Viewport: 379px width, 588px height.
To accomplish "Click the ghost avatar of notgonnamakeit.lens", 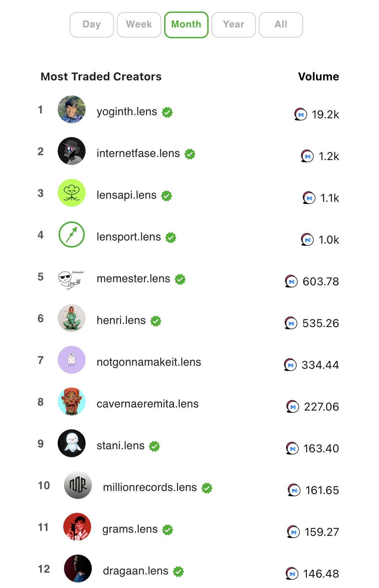I will click(x=72, y=360).
